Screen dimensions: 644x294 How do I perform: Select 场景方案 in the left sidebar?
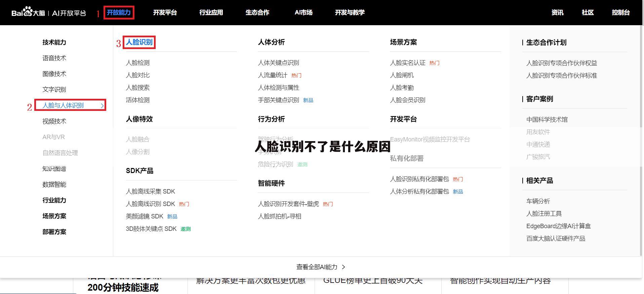[54, 216]
